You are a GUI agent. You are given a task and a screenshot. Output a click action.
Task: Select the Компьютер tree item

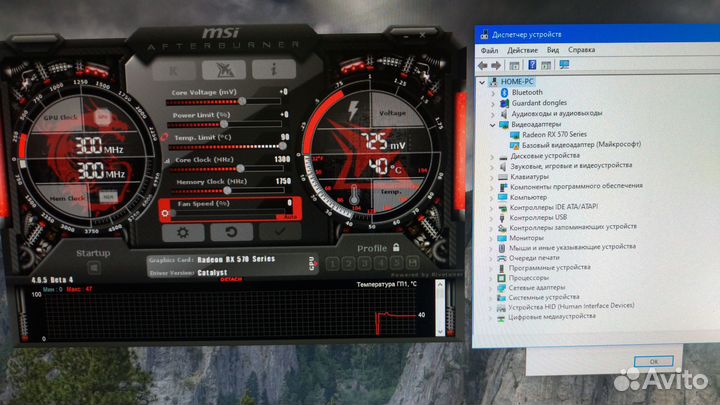(528, 197)
